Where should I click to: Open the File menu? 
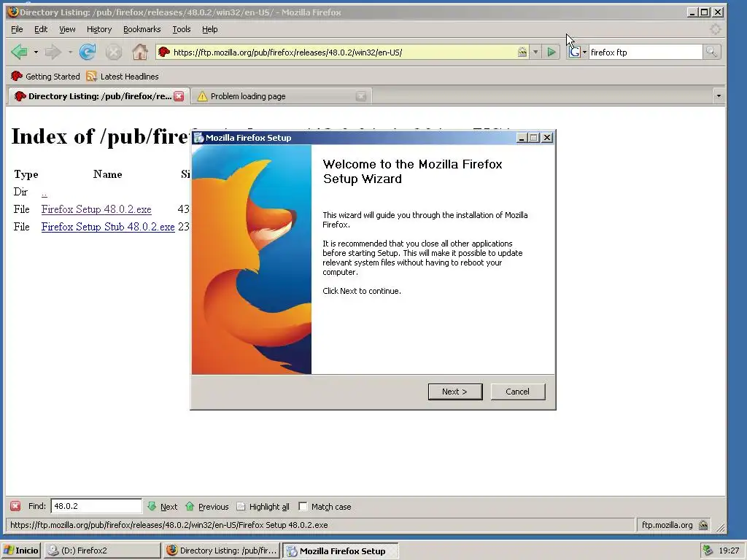coord(18,29)
